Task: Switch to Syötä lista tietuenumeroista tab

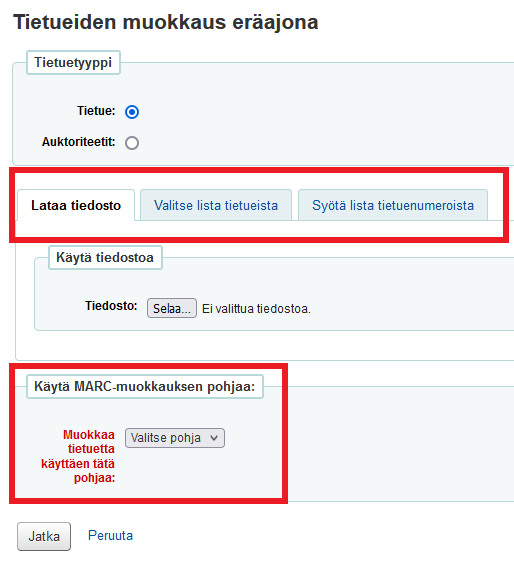Action: tap(393, 205)
